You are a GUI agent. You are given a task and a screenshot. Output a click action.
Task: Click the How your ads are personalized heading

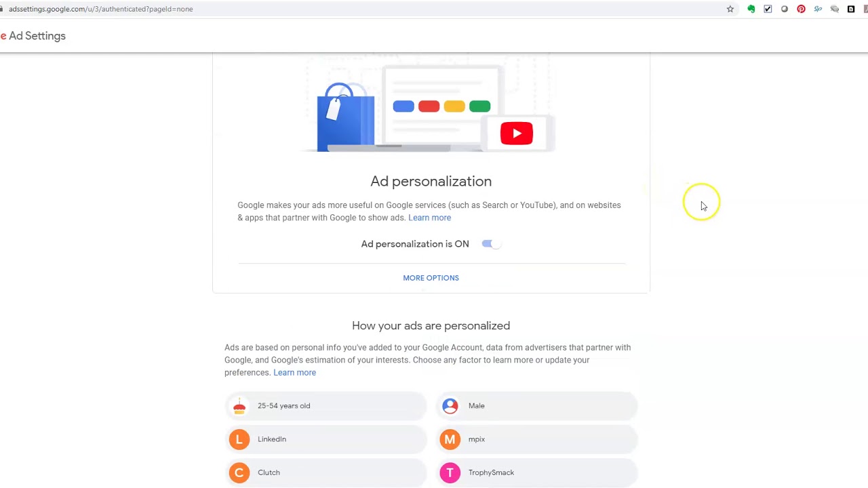(x=431, y=326)
